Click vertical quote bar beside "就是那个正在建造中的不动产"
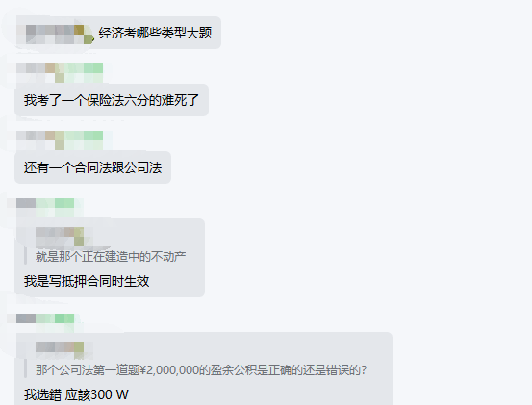Viewport: 532px width, 405px height. [x=25, y=257]
